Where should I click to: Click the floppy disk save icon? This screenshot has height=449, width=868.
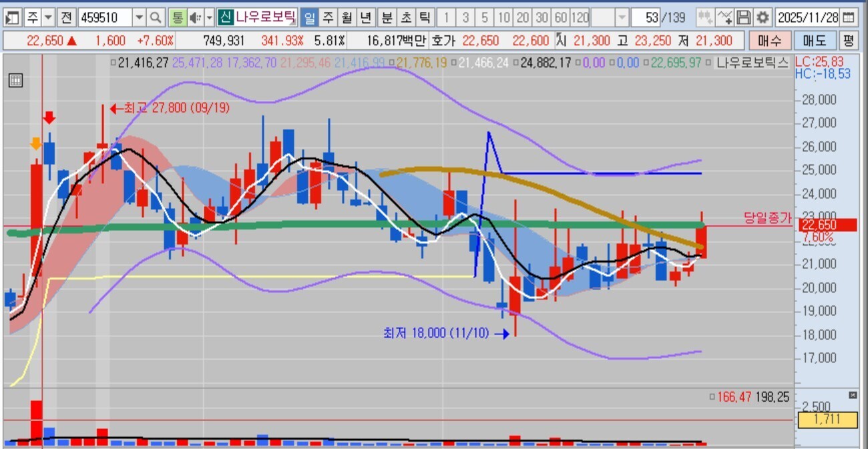point(743,17)
